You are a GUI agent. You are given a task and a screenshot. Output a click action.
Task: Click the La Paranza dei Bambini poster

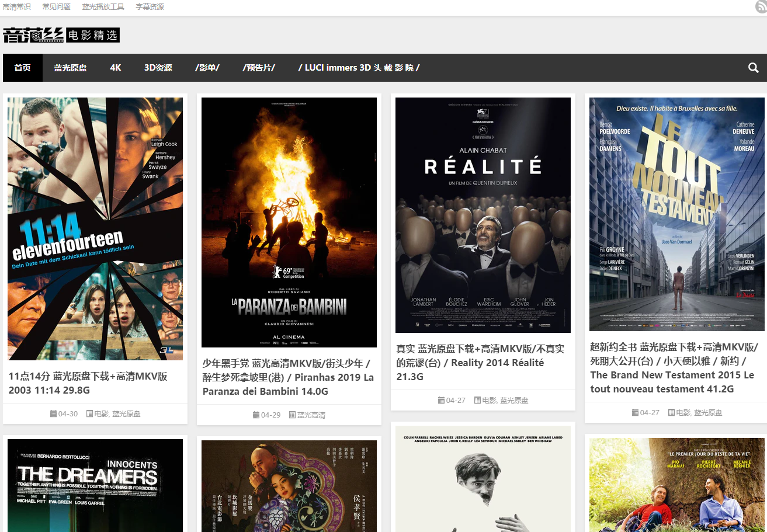289,222
